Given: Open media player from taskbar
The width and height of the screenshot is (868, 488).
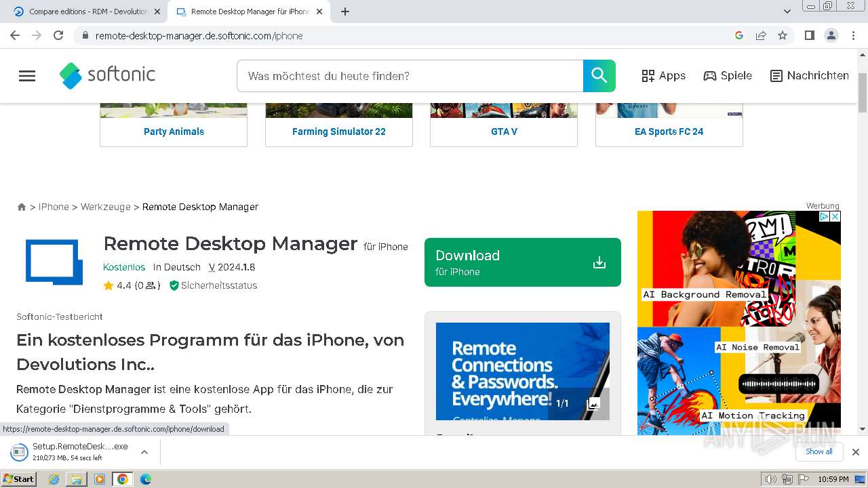Looking at the screenshot, I should [x=100, y=479].
